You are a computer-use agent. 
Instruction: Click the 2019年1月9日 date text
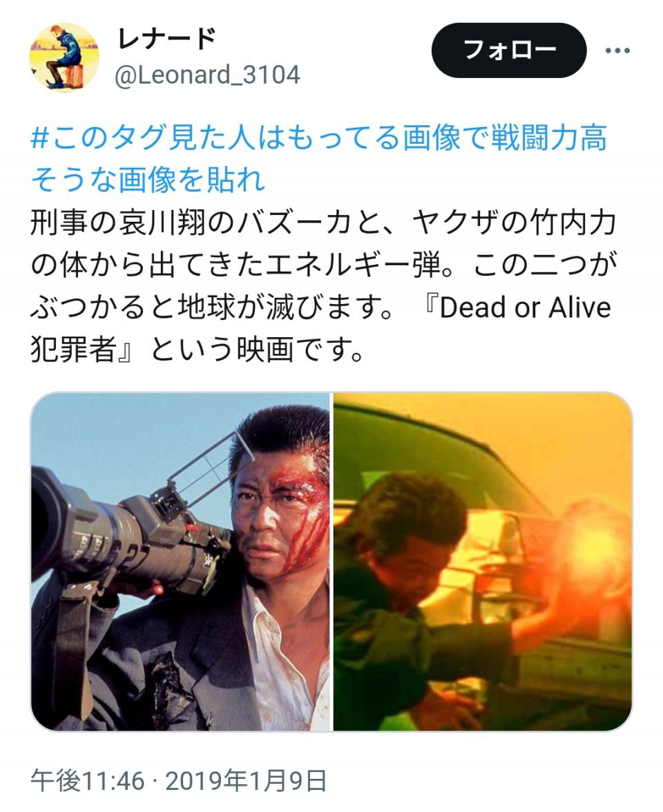coord(247,780)
